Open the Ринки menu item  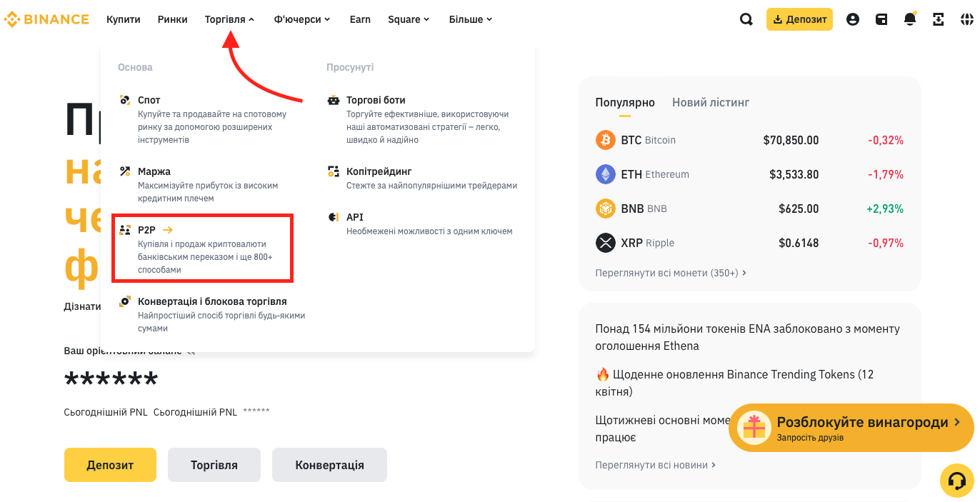point(173,19)
